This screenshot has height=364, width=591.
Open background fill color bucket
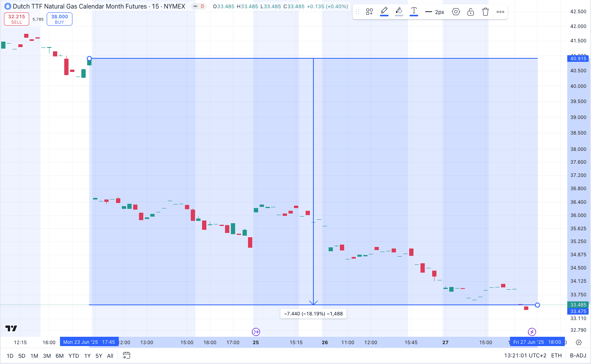point(399,12)
